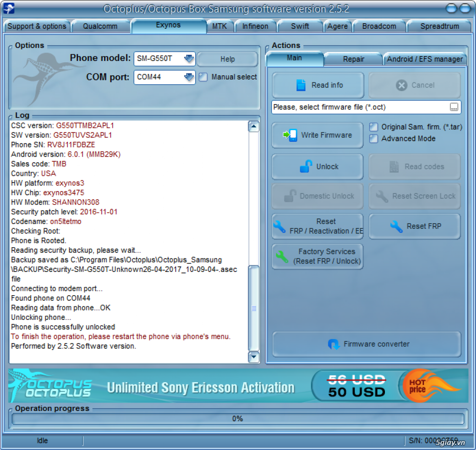Click the X icon on Cancel button

click(401, 86)
